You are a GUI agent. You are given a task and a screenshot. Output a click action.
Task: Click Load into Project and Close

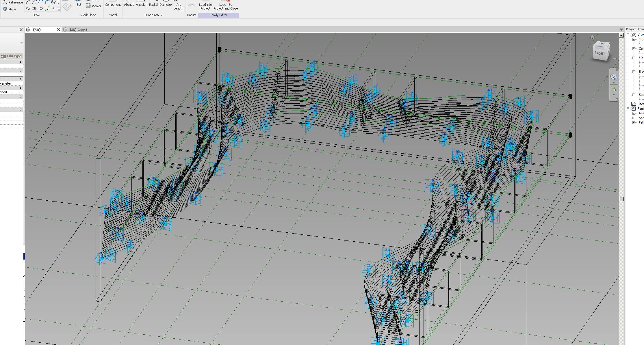tap(226, 5)
